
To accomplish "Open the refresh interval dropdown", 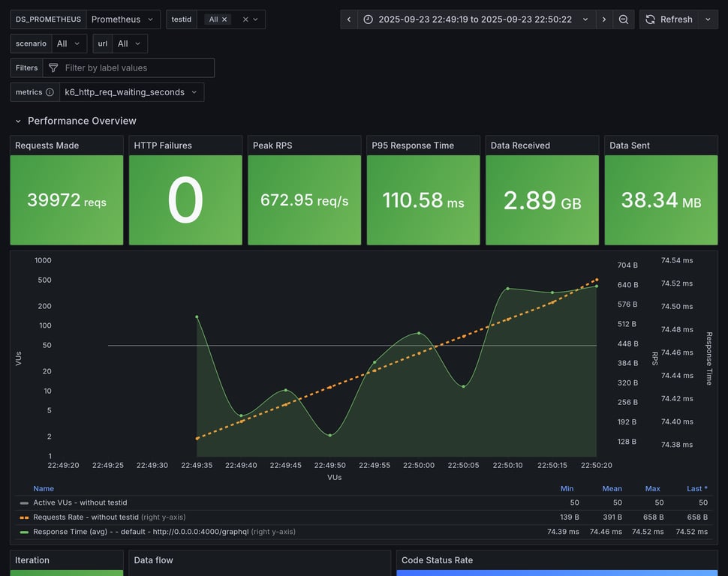I will (x=708, y=19).
